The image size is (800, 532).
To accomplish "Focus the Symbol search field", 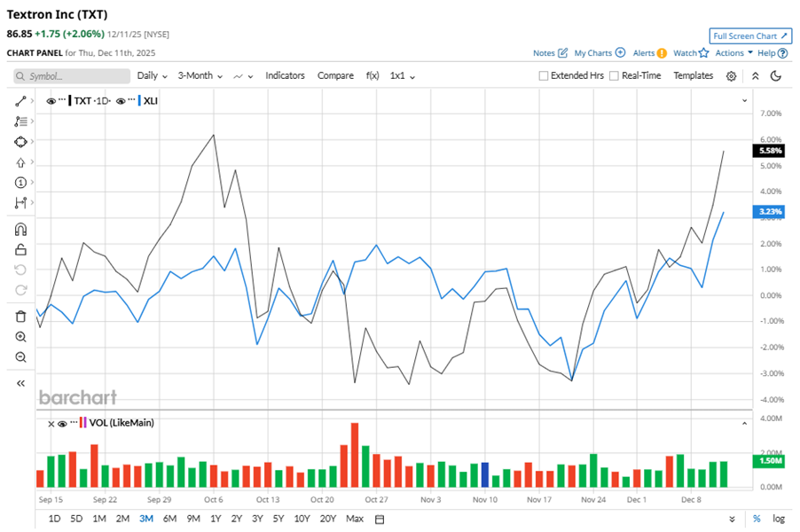I will (x=72, y=76).
